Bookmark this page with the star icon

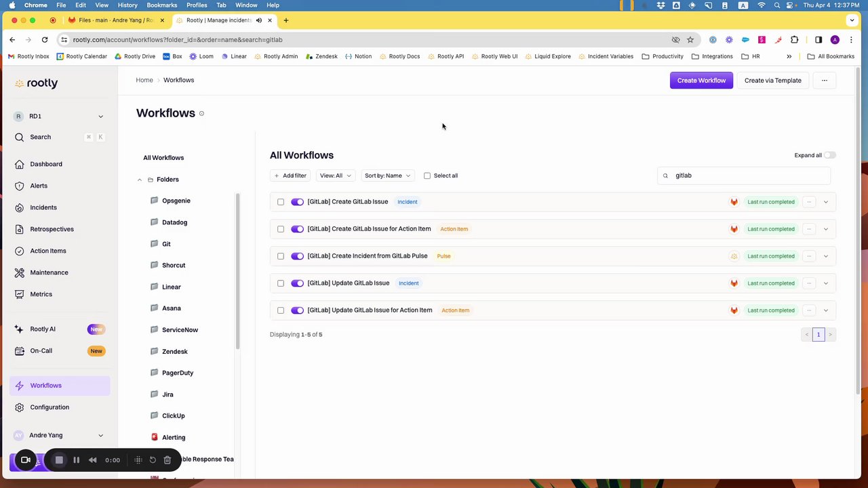690,39
